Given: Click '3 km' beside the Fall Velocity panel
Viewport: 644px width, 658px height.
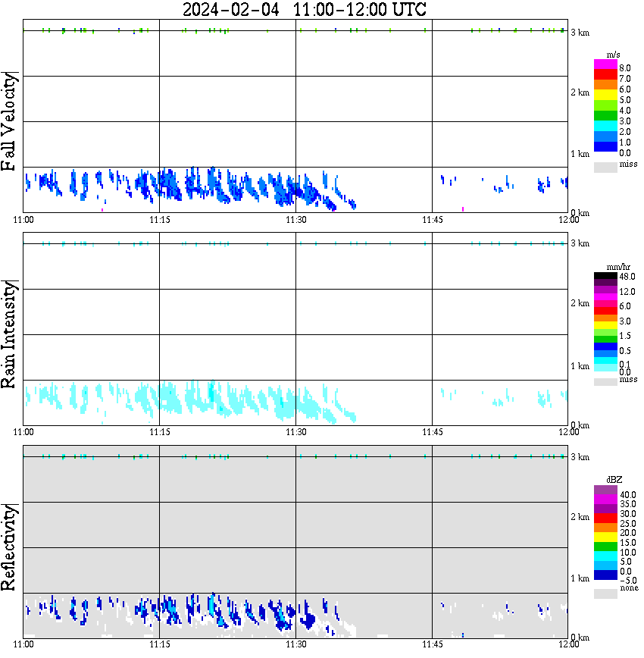Looking at the screenshot, I should [x=580, y=33].
